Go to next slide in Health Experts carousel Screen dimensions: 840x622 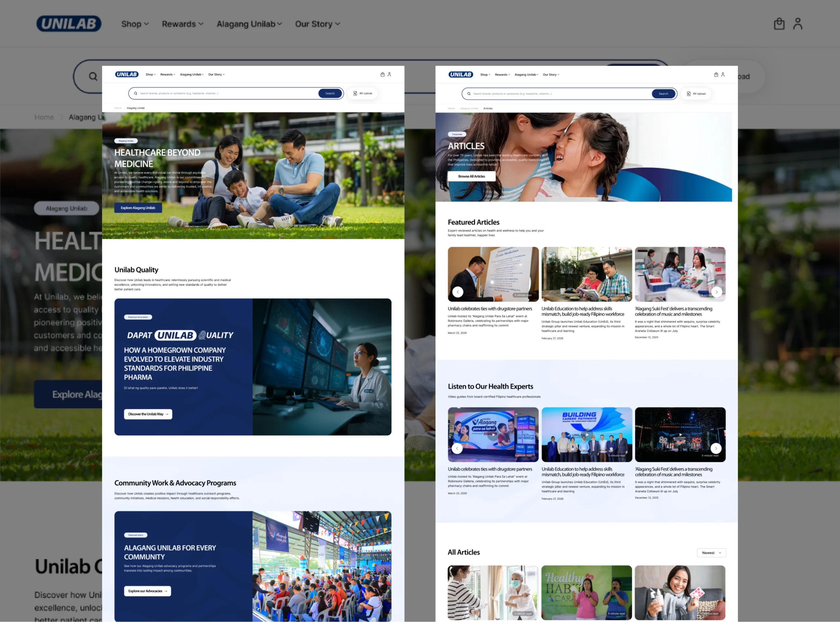(x=716, y=449)
